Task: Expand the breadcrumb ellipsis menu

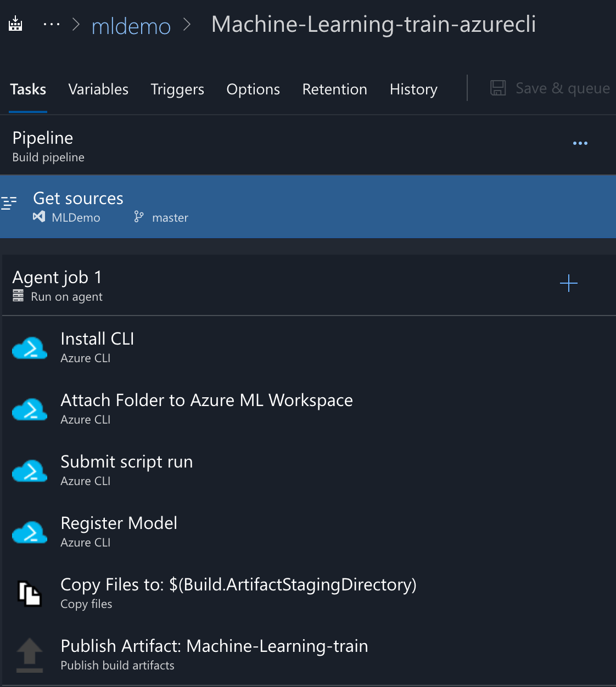Action: [x=52, y=24]
